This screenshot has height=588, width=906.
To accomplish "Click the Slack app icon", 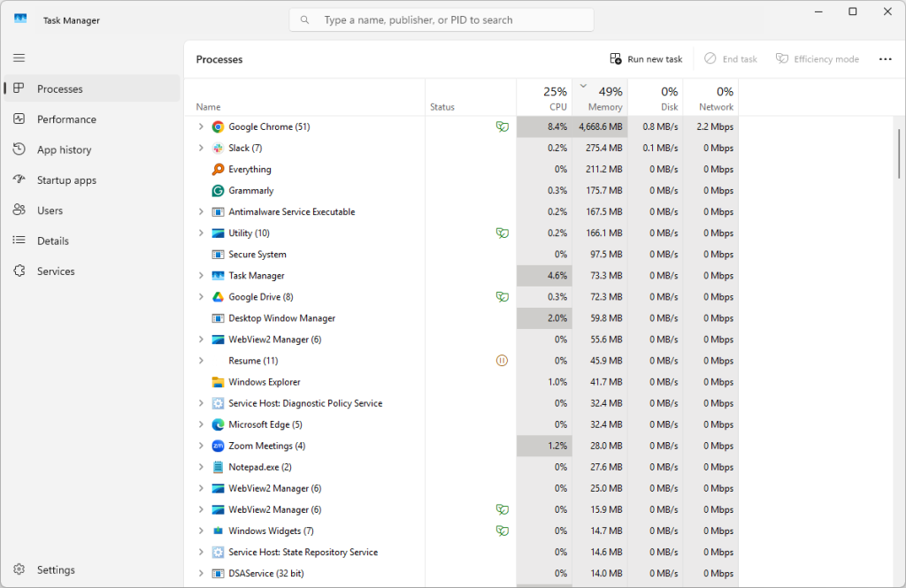I will point(218,149).
